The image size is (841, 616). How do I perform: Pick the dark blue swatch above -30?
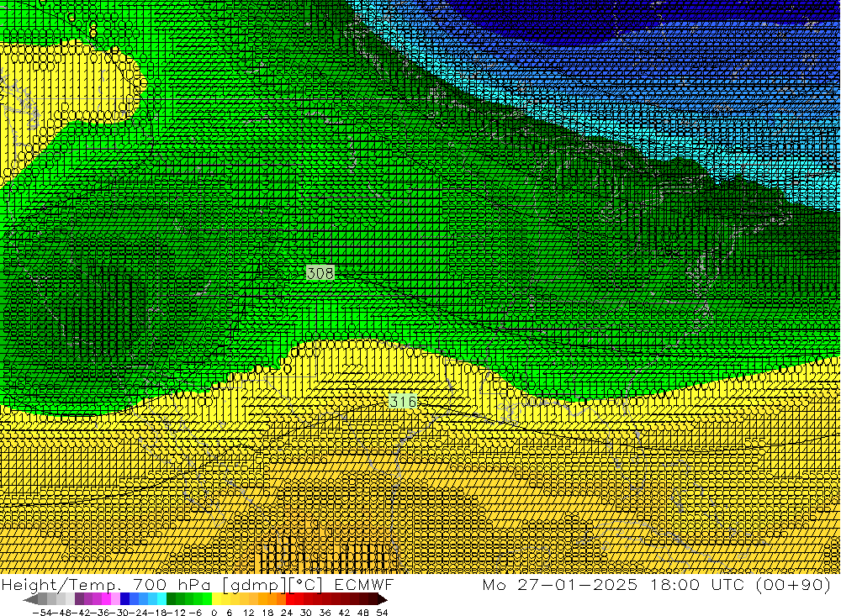(126, 599)
